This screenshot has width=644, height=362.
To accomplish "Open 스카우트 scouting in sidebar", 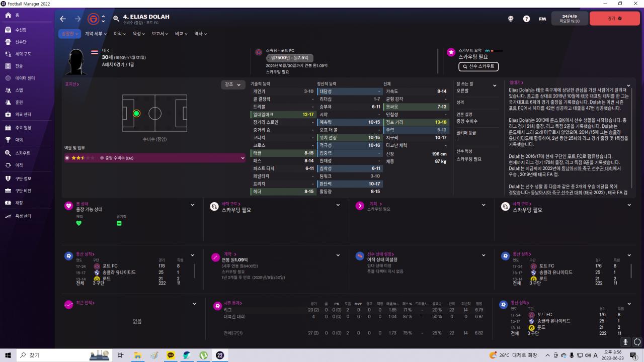I will point(27,153).
